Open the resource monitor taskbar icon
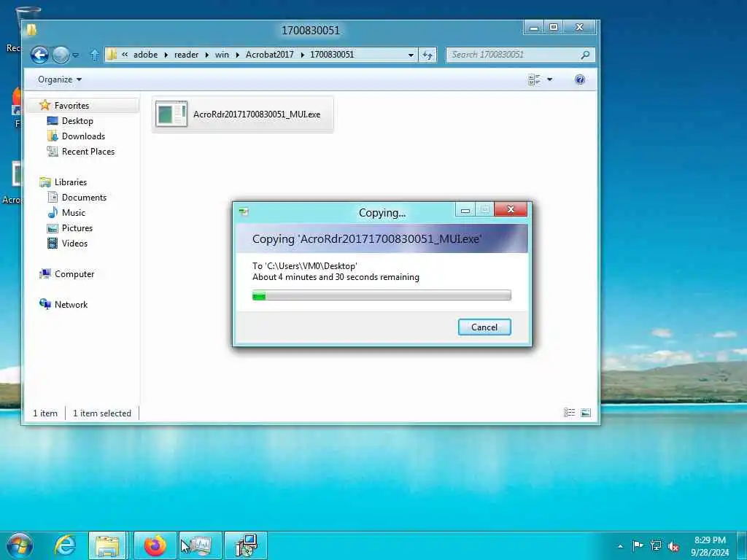This screenshot has width=747, height=560. [201, 545]
